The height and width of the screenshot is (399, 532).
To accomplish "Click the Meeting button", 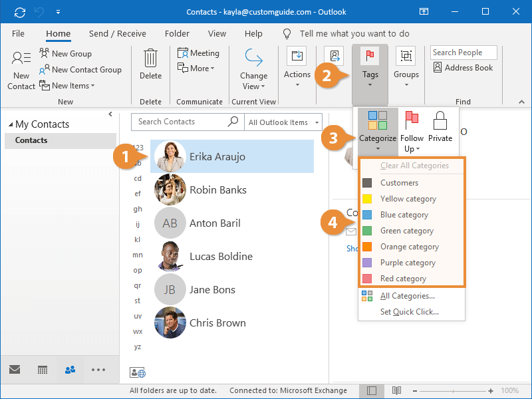I will (198, 53).
